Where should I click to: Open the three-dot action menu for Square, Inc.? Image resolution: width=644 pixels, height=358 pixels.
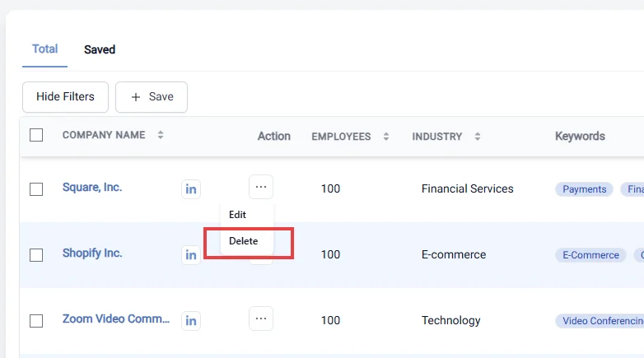click(261, 187)
